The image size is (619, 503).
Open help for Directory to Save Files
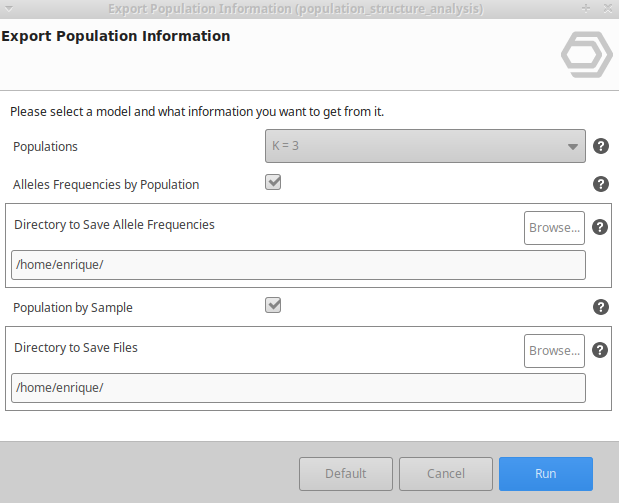[x=600, y=350]
